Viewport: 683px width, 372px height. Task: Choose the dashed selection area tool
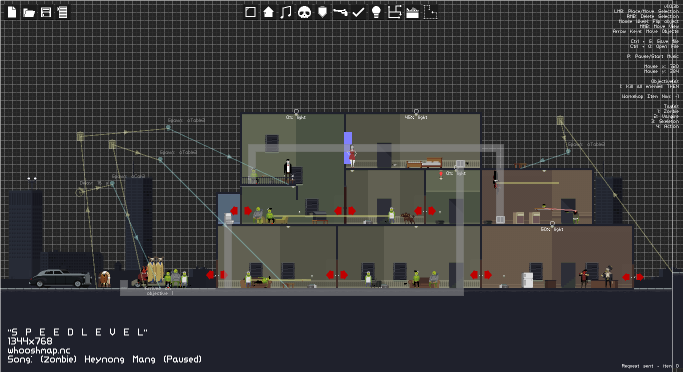[430, 12]
